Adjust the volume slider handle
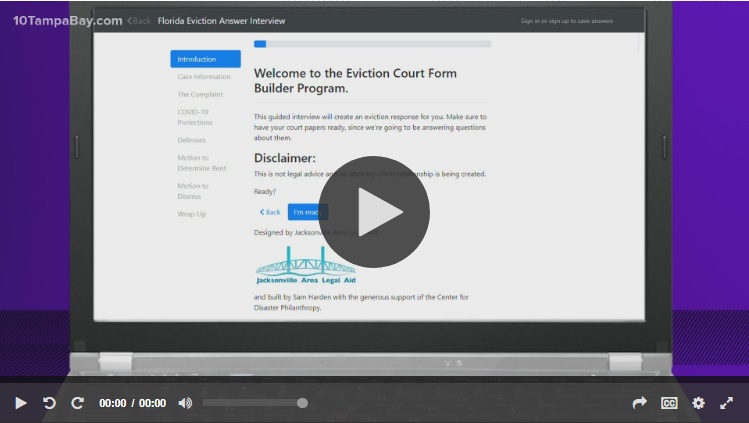This screenshot has height=423, width=749. click(x=302, y=403)
